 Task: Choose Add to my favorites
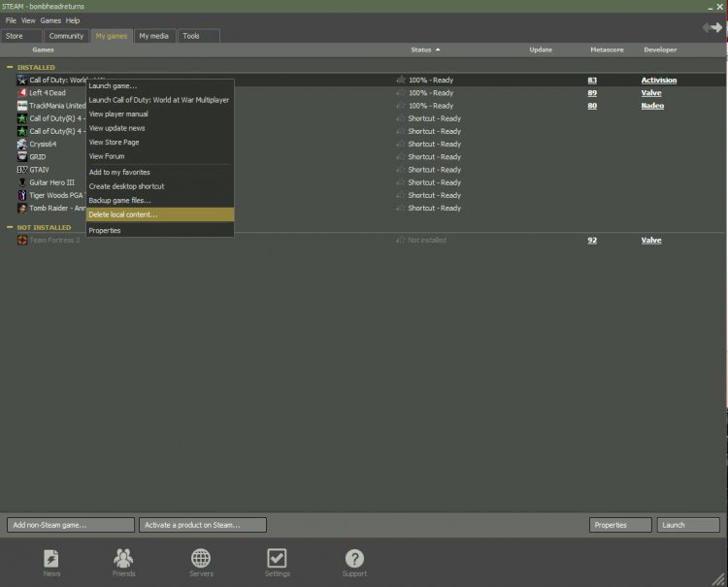coord(160,172)
